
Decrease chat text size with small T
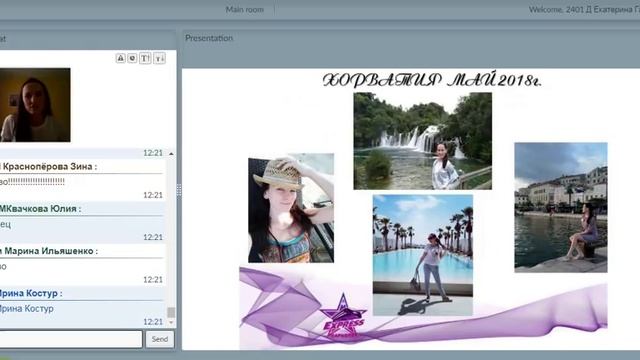[159, 58]
